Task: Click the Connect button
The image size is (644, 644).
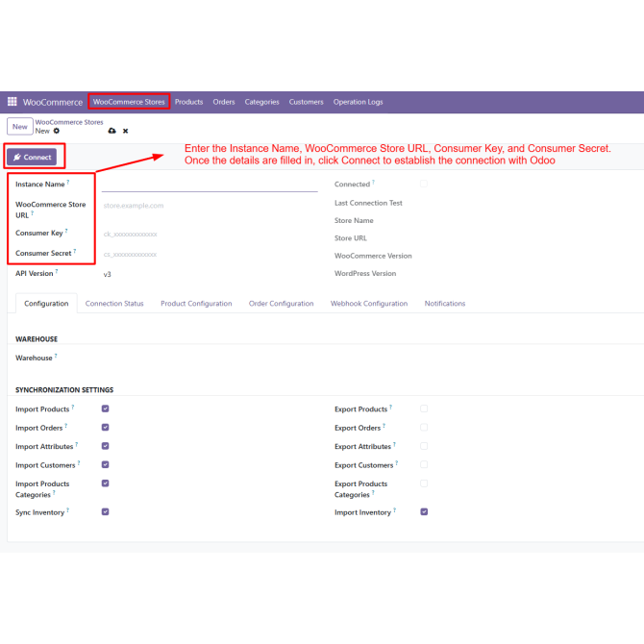Action: click(32, 157)
